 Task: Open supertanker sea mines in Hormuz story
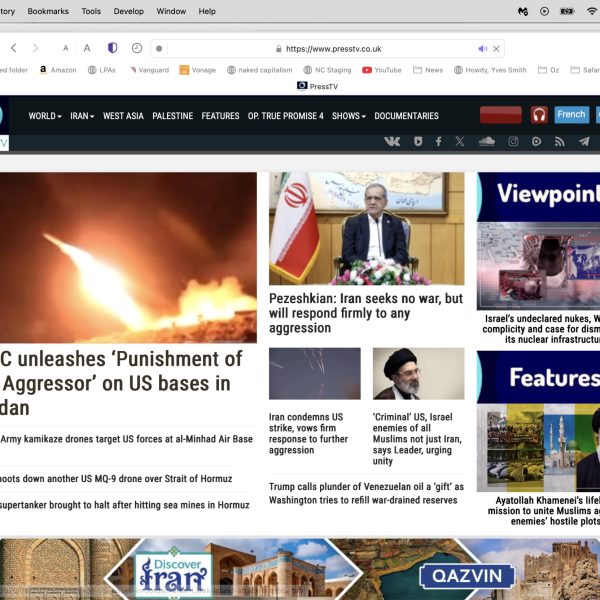click(125, 505)
